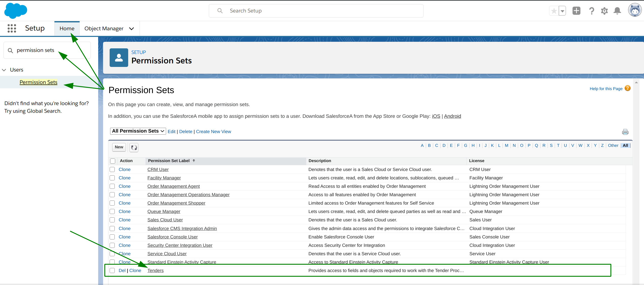
Task: Check the CRM User row checkbox
Action: point(112,169)
